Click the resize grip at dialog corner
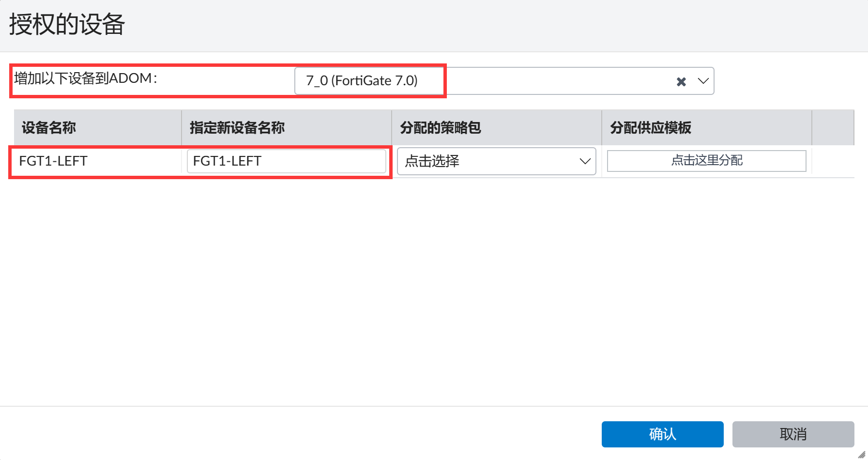Viewport: 868px width, 460px height. point(862,455)
